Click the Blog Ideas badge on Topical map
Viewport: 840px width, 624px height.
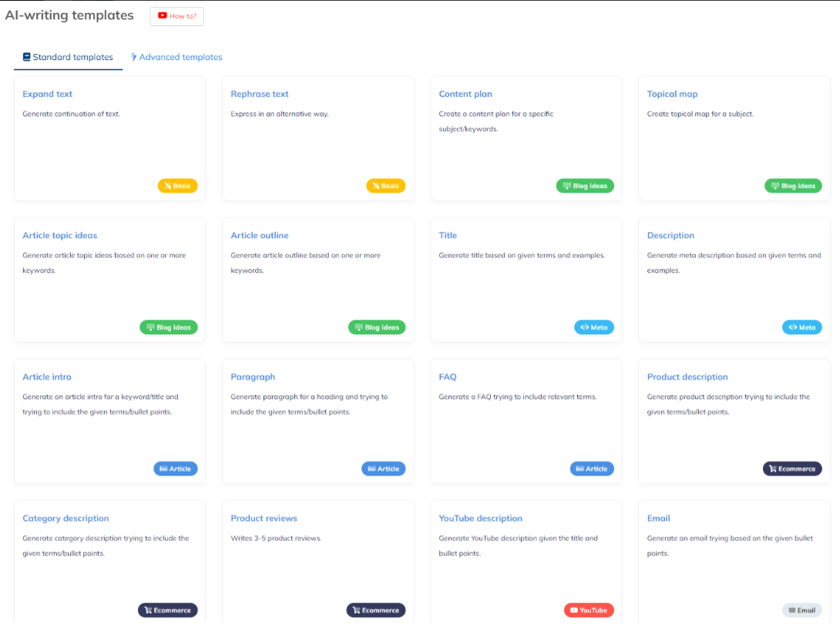(793, 186)
